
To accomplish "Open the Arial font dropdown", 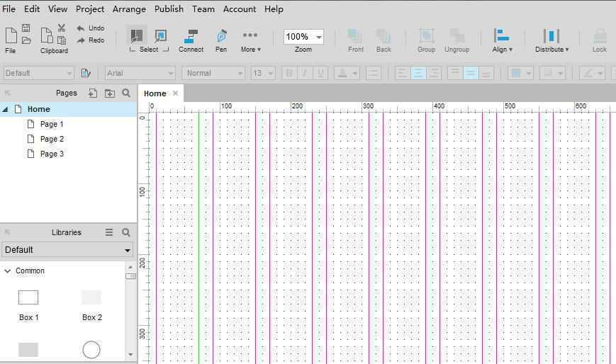I will (x=140, y=73).
